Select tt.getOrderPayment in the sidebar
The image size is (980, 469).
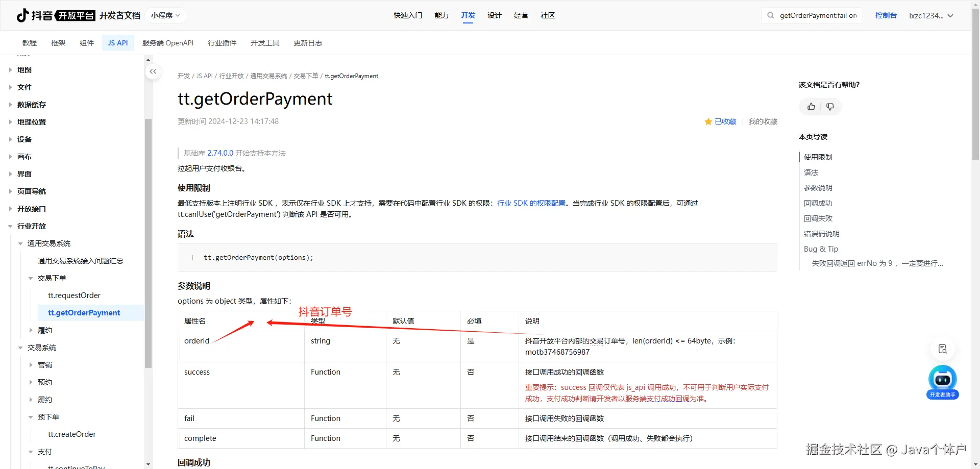click(84, 313)
